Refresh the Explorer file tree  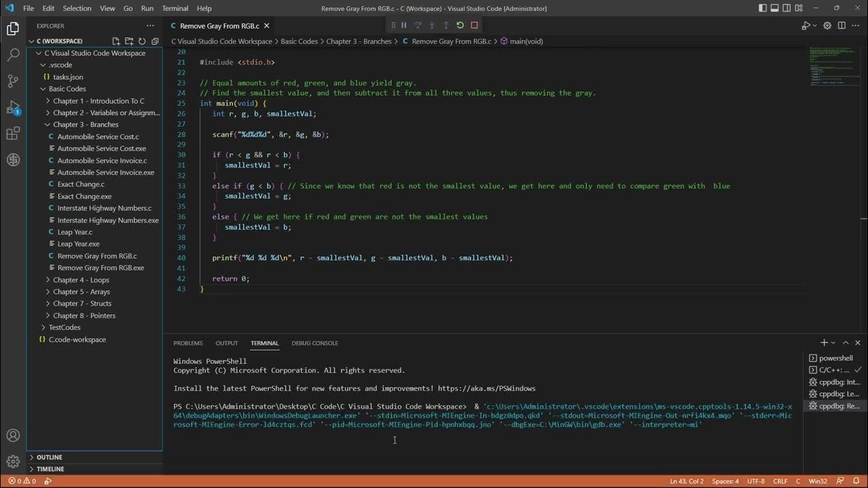142,41
